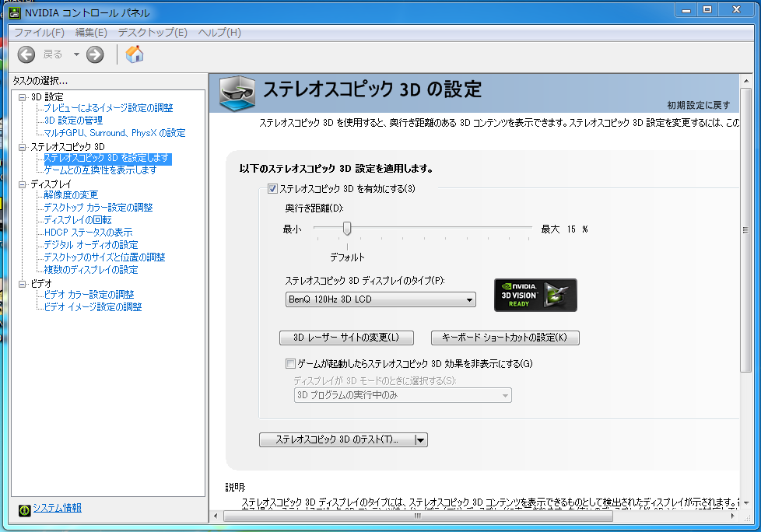
Task: Select デスクトップ カラー設定の調整
Action: (x=99, y=208)
